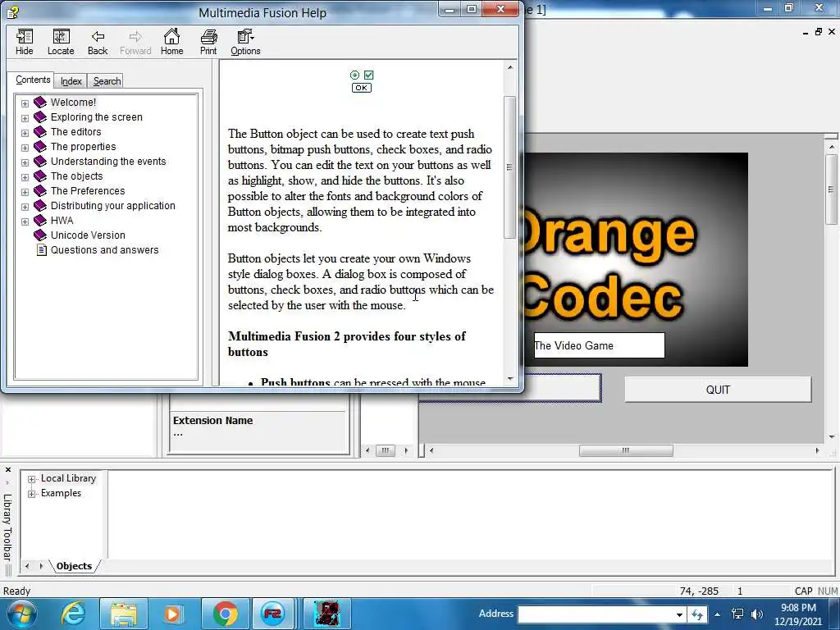Switch to the Index tab
This screenshot has height=630, width=840.
tap(71, 81)
